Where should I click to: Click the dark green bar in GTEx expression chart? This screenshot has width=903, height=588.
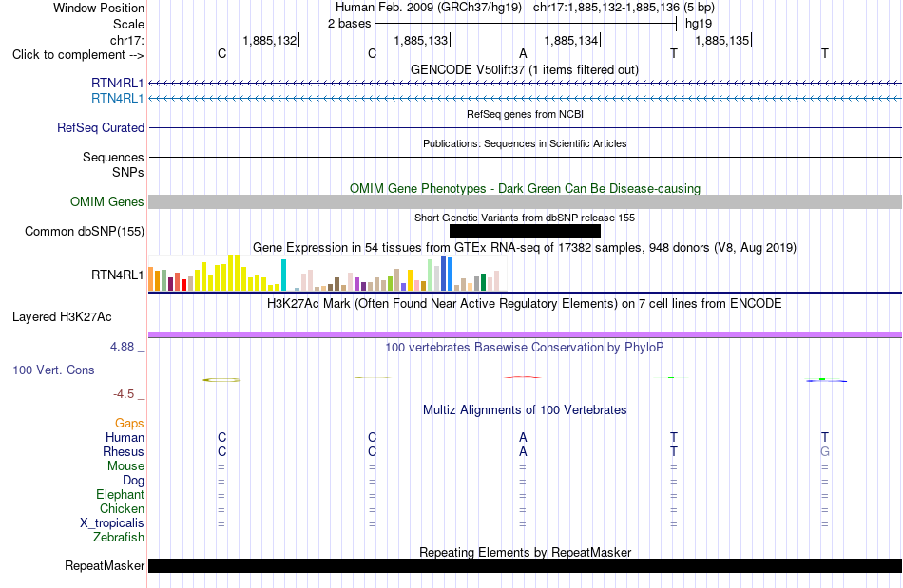[x=484, y=282]
